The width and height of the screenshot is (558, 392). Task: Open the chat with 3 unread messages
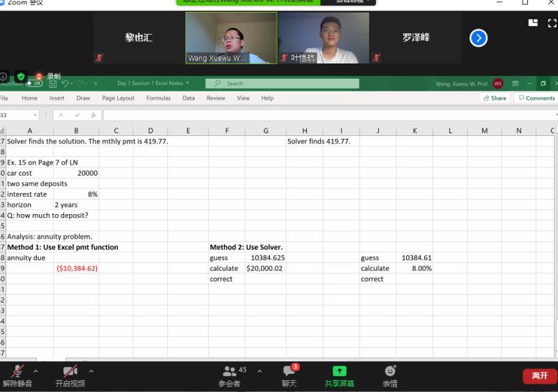click(289, 375)
